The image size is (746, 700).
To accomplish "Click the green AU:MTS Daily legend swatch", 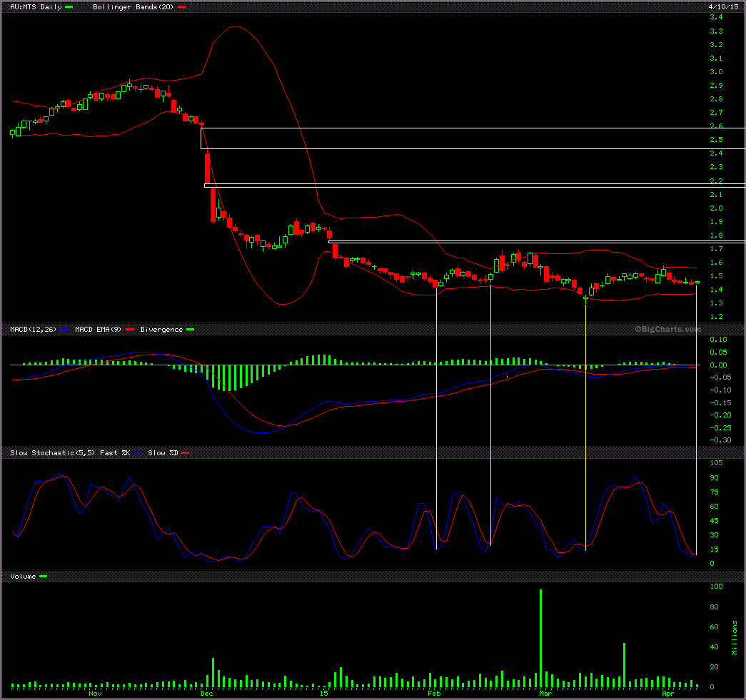I will (69, 7).
